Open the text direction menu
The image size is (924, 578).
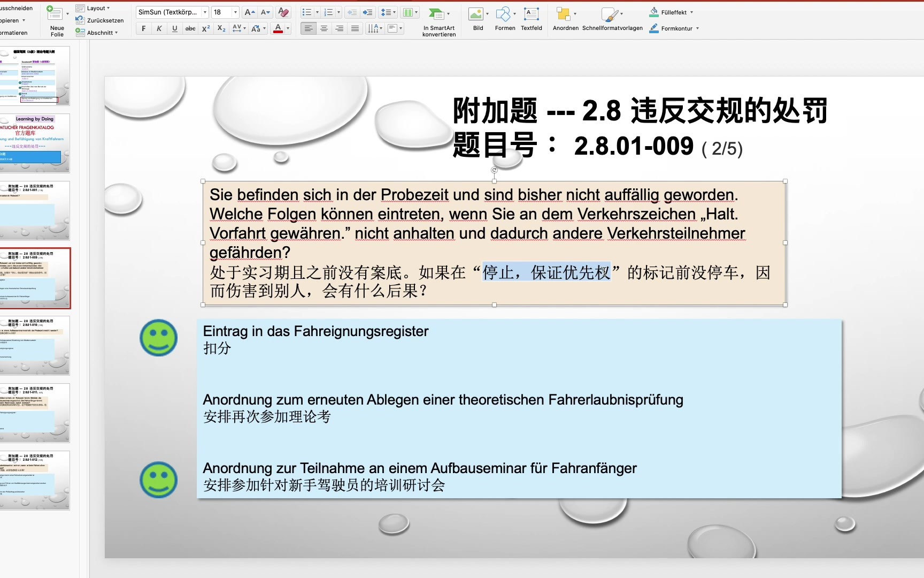375,28
